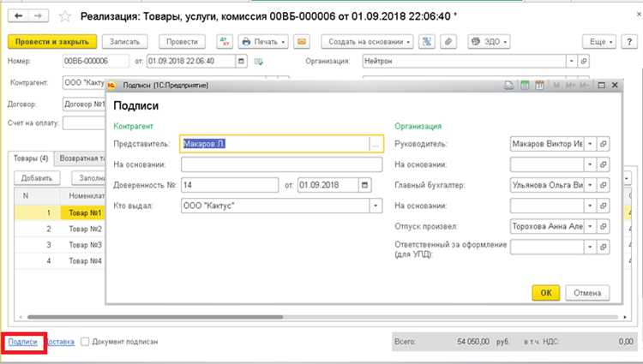Open calendar next to document date 01.09.2018 22:06:40
This screenshot has width=643, height=364.
pyautogui.click(x=241, y=62)
